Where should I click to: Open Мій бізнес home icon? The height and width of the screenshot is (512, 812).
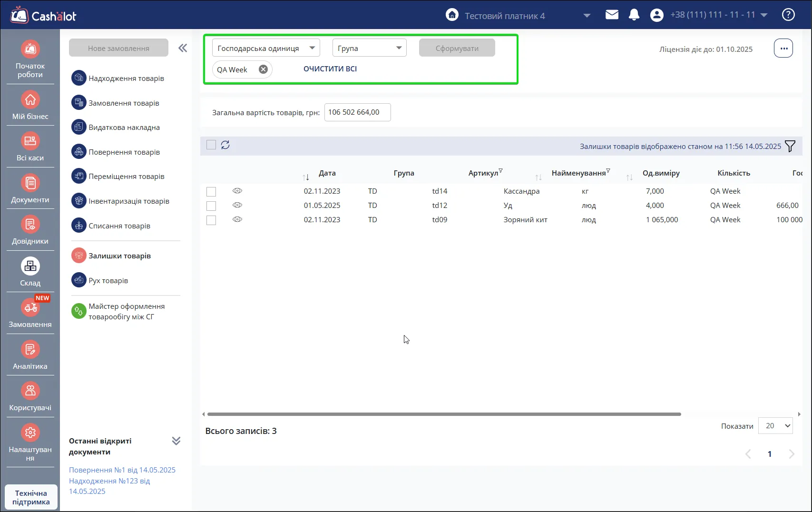tap(30, 100)
